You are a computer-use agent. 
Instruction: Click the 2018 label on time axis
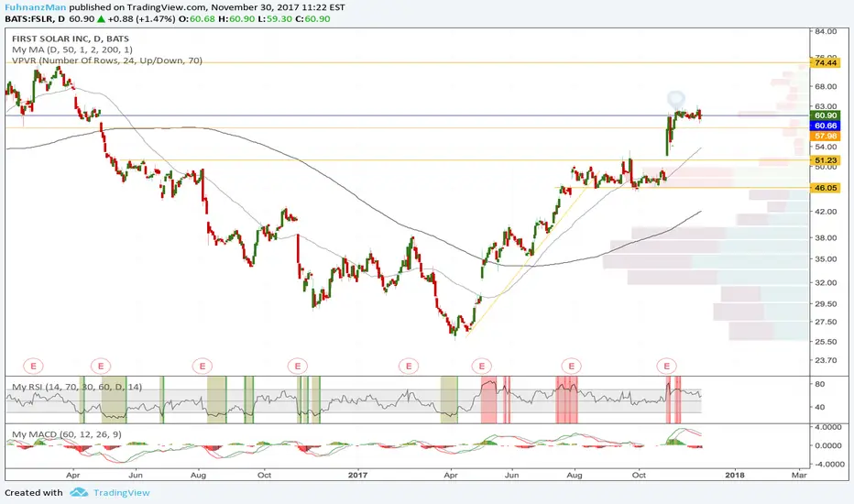[x=735, y=475]
